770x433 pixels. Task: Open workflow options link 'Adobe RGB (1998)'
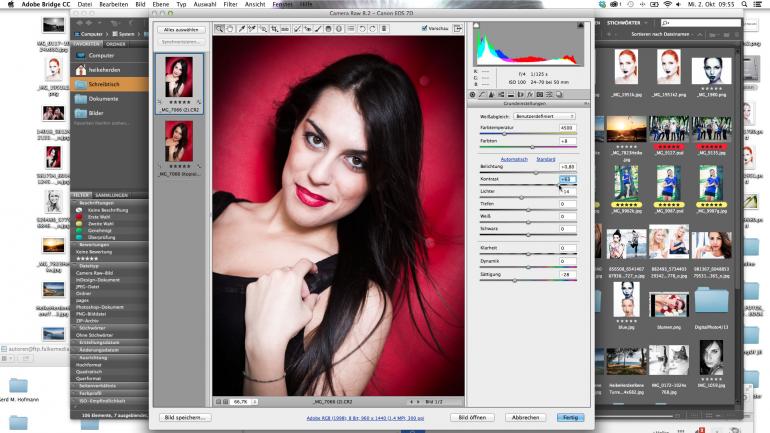pyautogui.click(x=365, y=418)
